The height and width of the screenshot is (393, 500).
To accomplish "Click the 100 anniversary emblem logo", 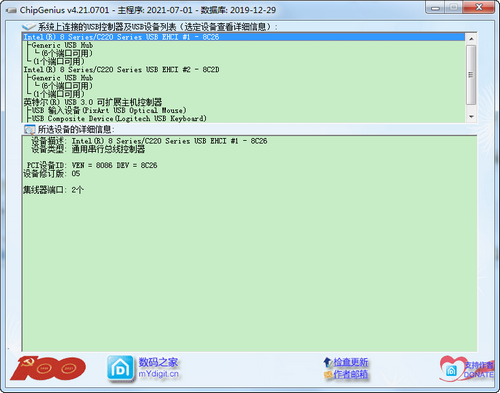I will click(48, 368).
